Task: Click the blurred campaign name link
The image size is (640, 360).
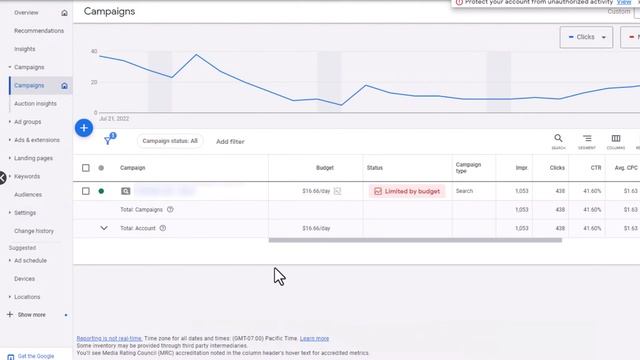Action: click(x=165, y=191)
